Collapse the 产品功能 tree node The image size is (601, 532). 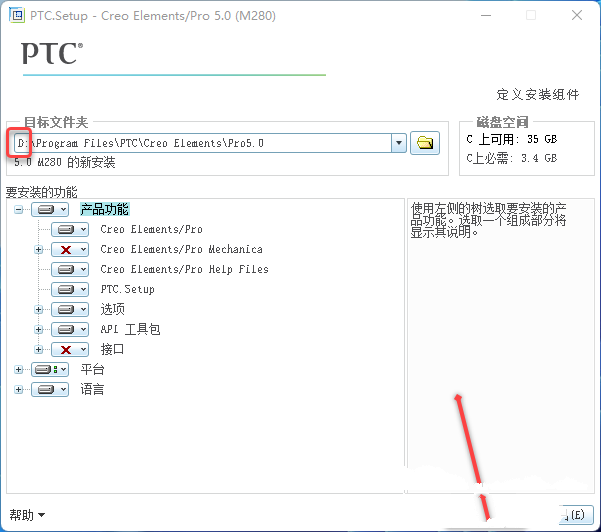click(18, 209)
